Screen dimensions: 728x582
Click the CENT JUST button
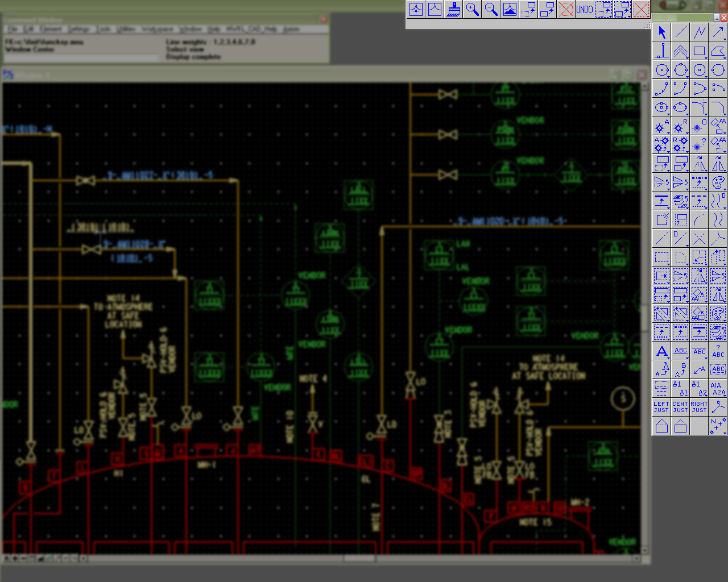(x=681, y=407)
